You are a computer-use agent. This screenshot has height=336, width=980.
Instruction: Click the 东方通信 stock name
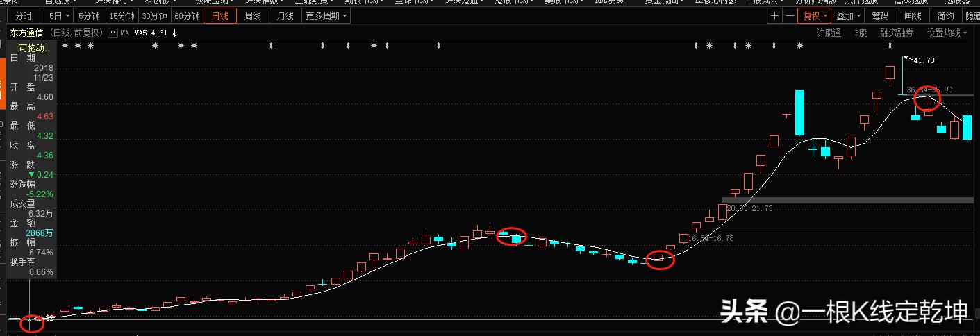[26, 33]
